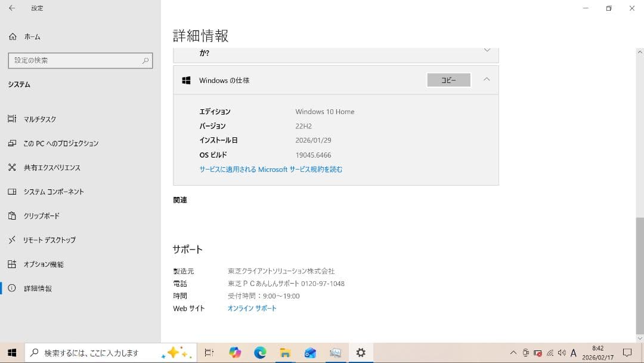Open マルチタスク settings
Viewport: 644px width, 363px height.
(x=80, y=119)
